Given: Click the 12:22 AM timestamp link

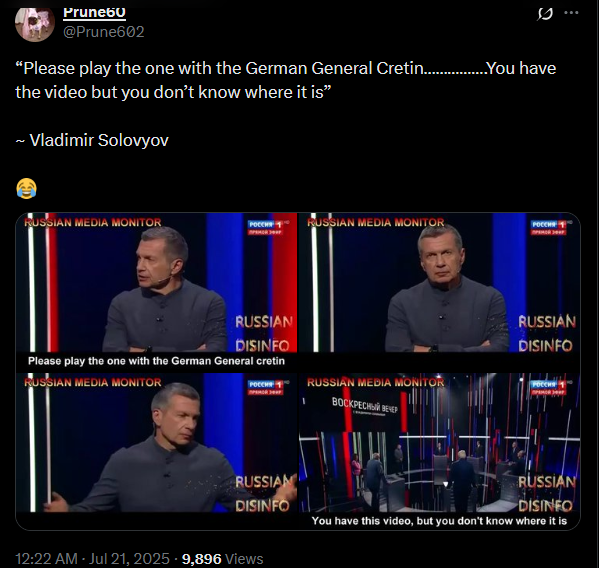Looking at the screenshot, I should point(46,559).
